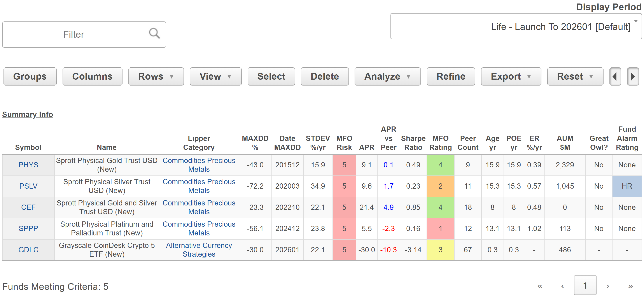
Task: Click the HR Fund Alarm Rating cell
Action: pos(626,186)
